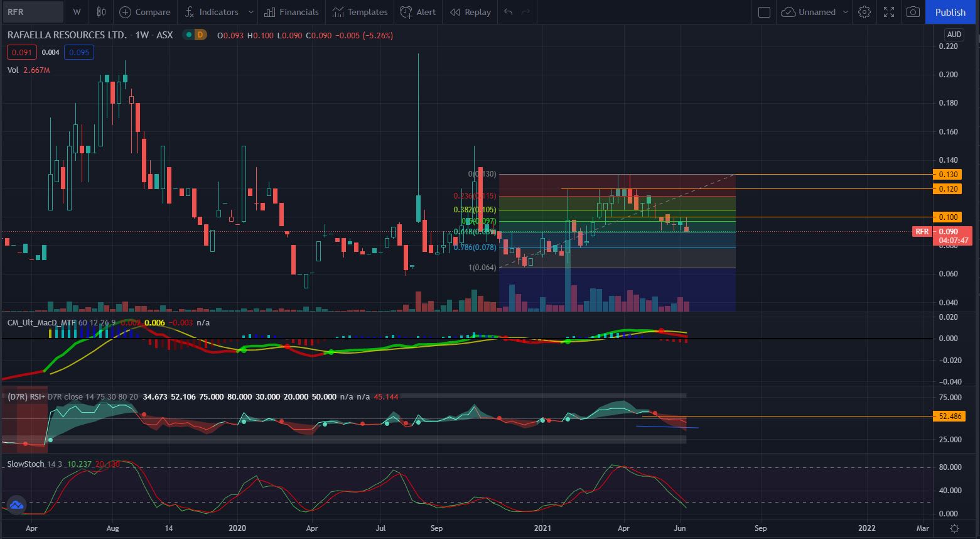The height and width of the screenshot is (539, 980).
Task: Click Compare to add a symbol
Action: tap(145, 12)
